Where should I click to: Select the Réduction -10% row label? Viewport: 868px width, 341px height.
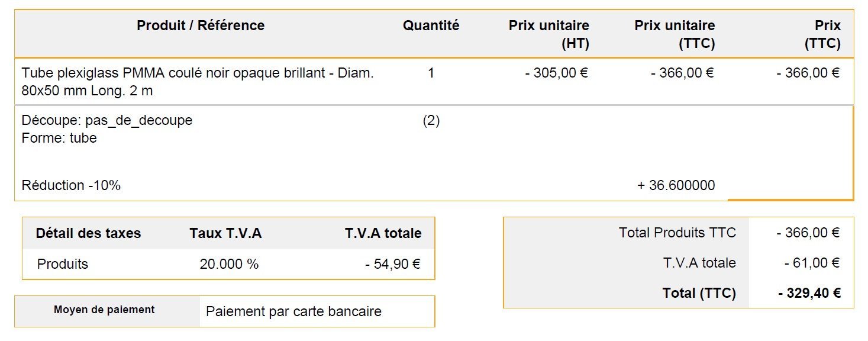tap(71, 185)
